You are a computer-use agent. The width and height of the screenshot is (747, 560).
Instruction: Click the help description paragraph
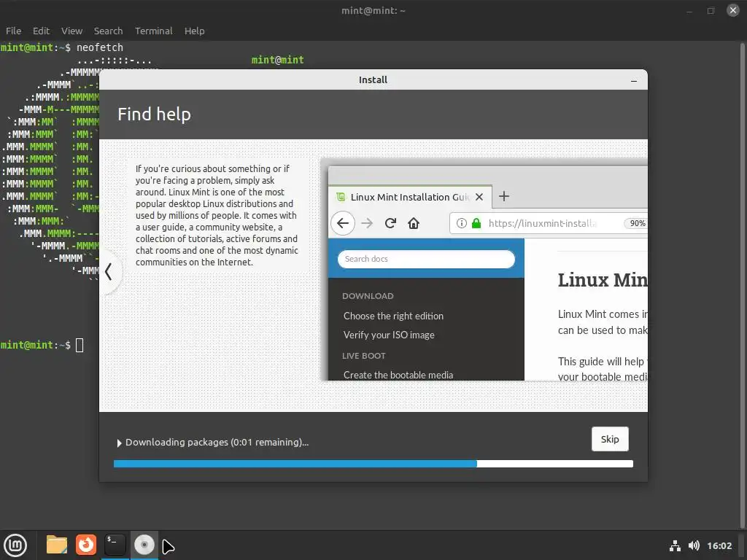tap(216, 215)
